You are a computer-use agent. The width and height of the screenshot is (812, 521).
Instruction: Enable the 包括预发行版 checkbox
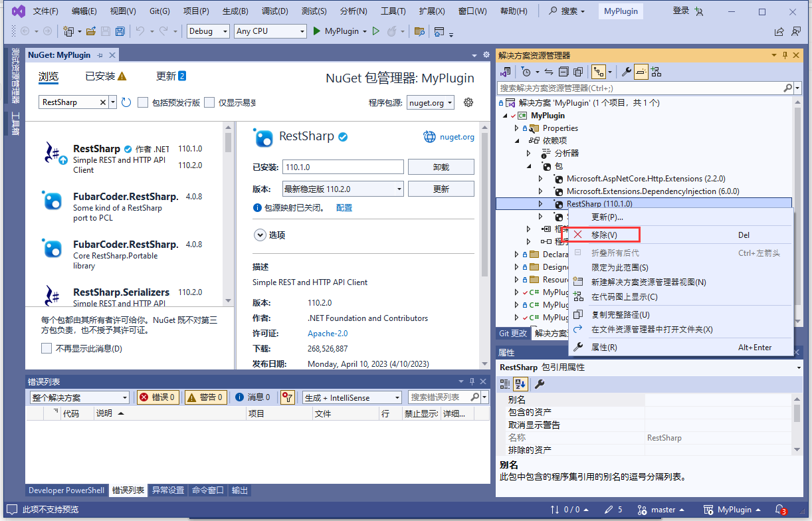pos(143,102)
